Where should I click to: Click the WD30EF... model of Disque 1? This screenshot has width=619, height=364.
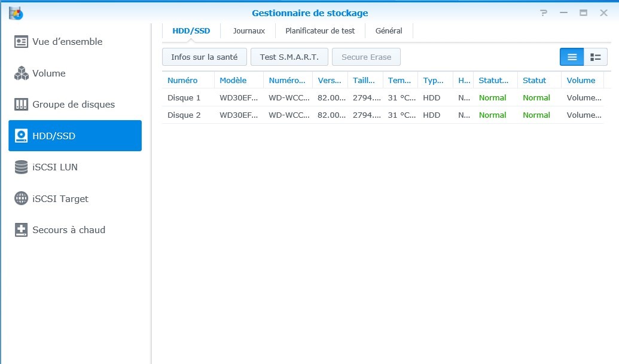[239, 98]
